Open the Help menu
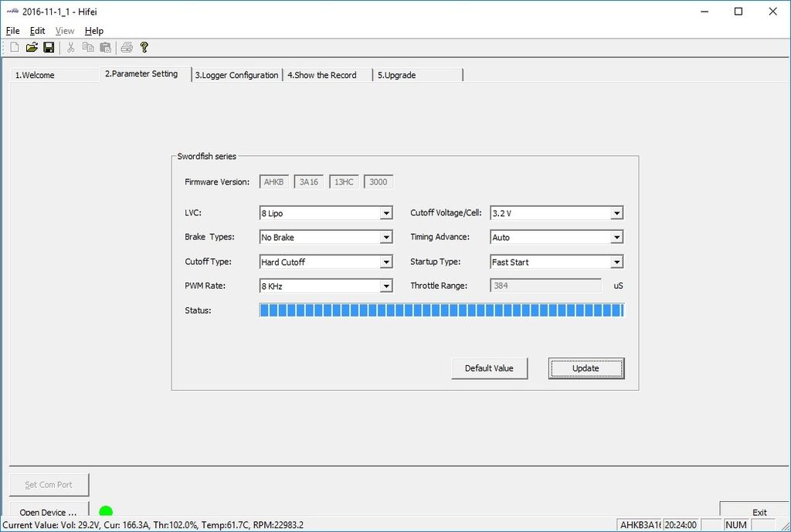 (x=93, y=31)
